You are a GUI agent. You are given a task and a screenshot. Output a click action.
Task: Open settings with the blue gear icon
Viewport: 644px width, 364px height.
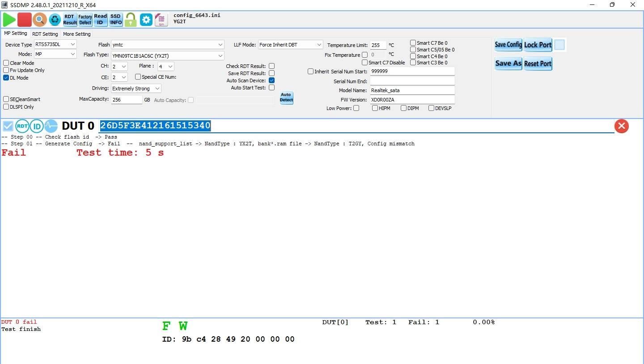146,19
